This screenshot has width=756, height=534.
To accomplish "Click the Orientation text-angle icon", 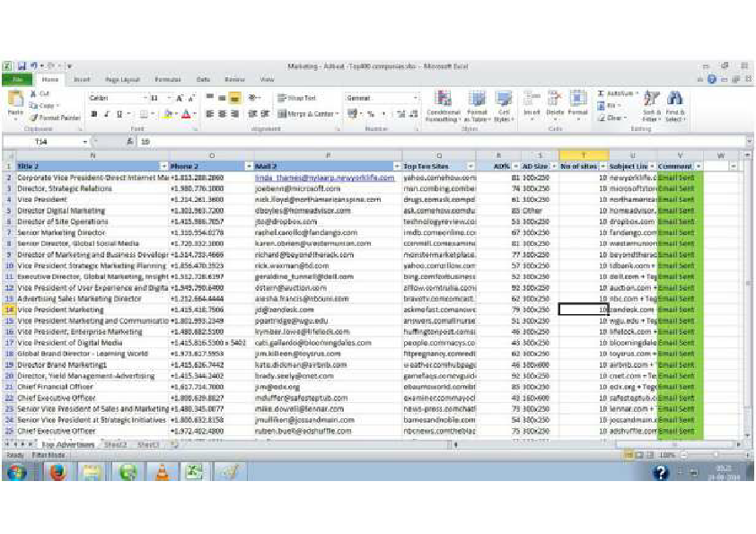I will pos(252,99).
